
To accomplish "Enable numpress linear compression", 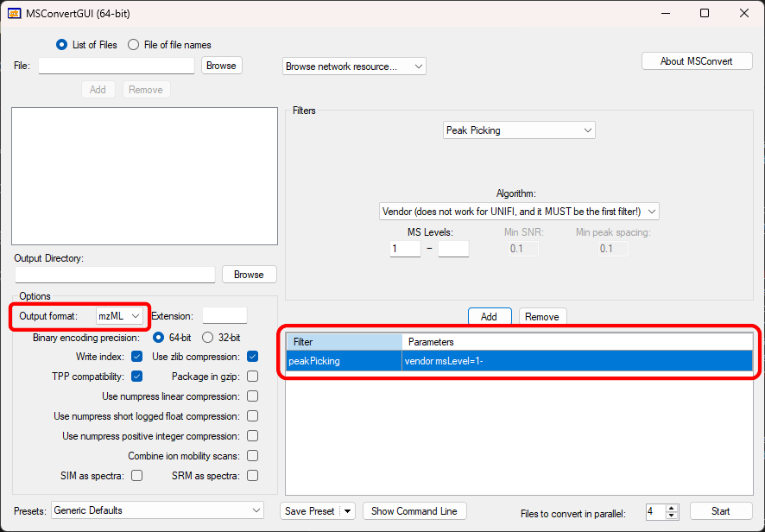I will (x=253, y=396).
